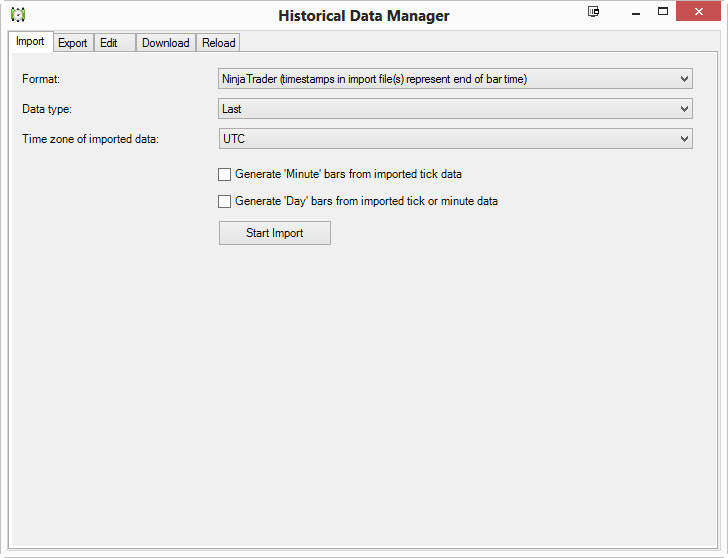Click the window-linking icon left of minimize
Screen dimensions: 728x558
(594, 12)
